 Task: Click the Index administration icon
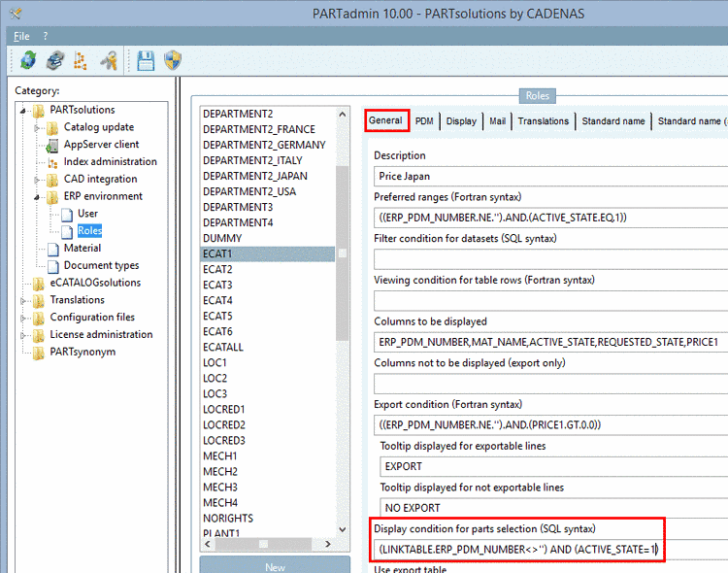(53, 162)
